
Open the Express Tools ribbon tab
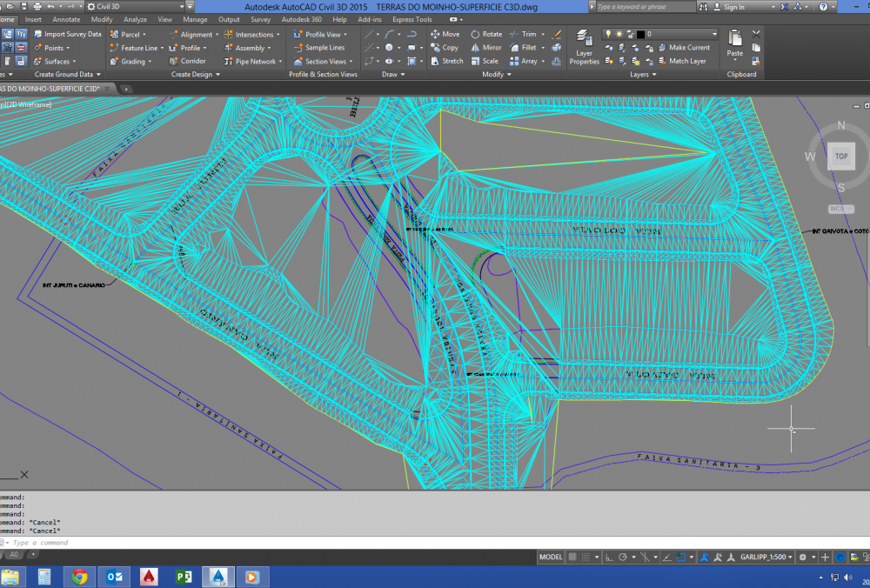coord(412,19)
